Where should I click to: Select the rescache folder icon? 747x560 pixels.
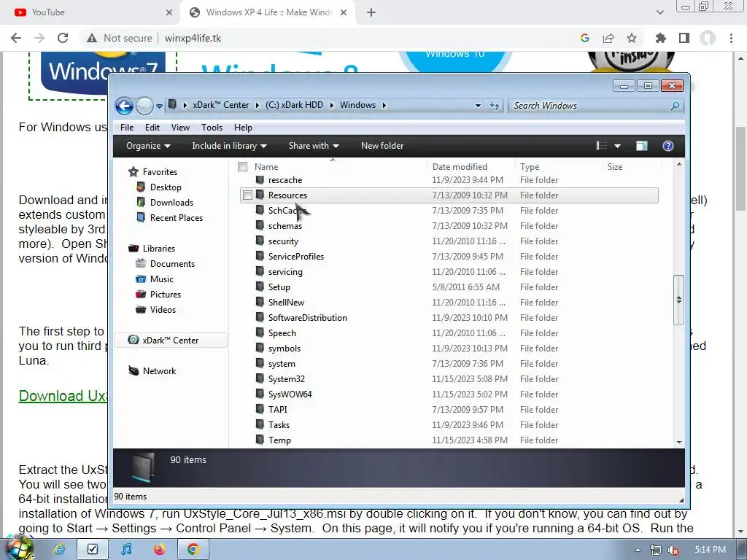[260, 180]
